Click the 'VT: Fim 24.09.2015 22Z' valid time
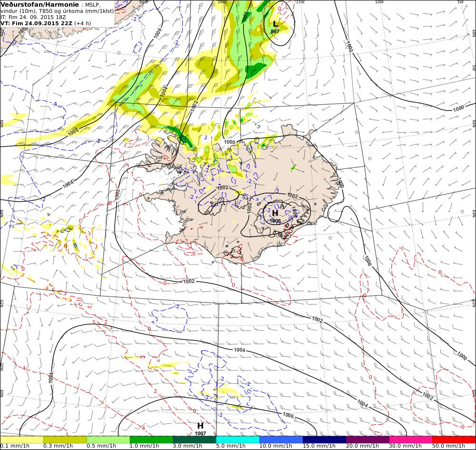 pos(37,23)
